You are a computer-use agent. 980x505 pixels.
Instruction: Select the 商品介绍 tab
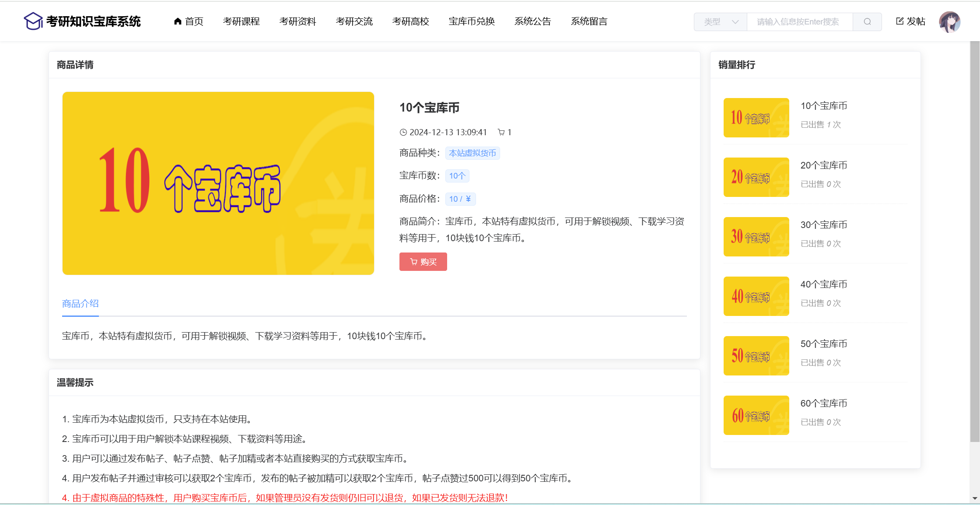pyautogui.click(x=80, y=304)
